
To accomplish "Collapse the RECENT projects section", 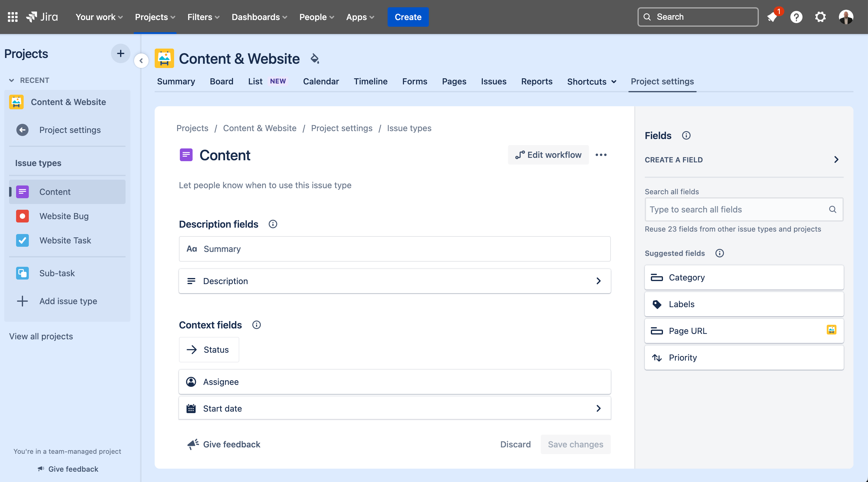I will click(12, 80).
